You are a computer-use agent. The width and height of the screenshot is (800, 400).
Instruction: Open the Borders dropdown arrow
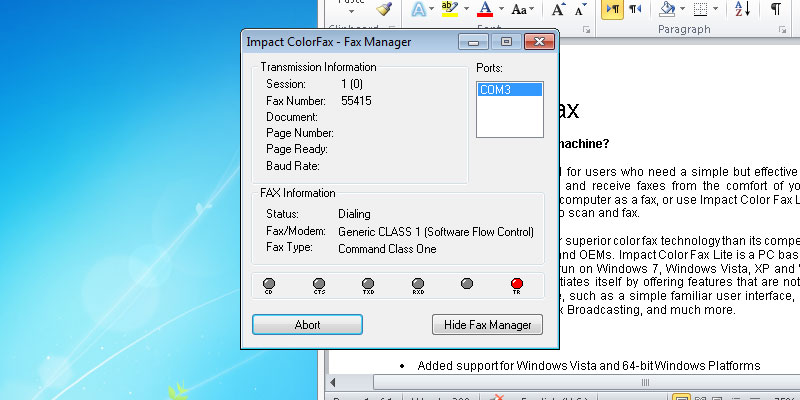(718, 9)
